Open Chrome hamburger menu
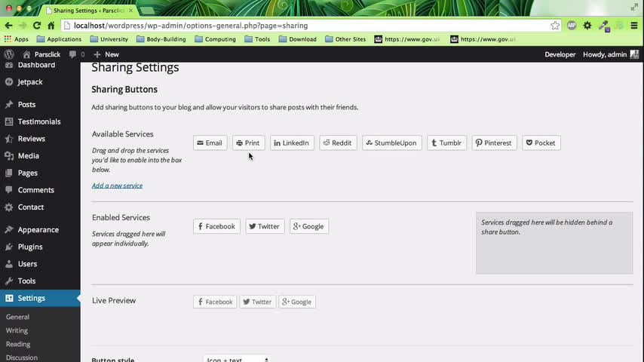 634,26
